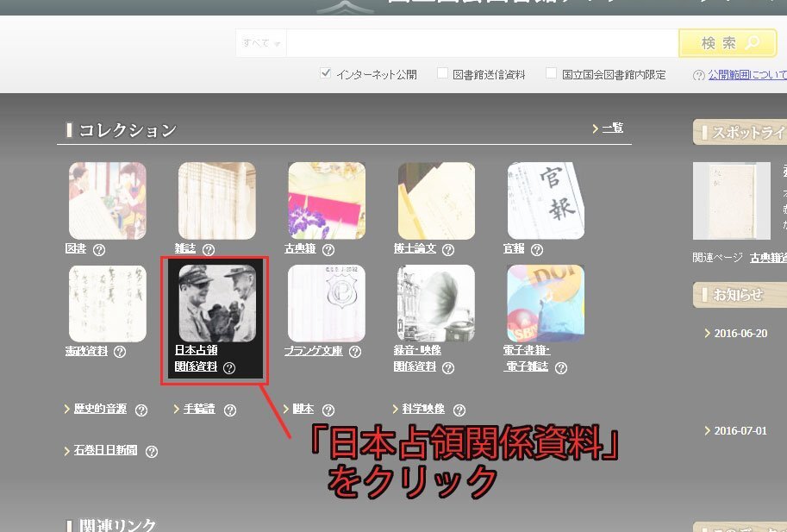Click the 雑誌 text link
The image size is (787, 532).
click(185, 248)
